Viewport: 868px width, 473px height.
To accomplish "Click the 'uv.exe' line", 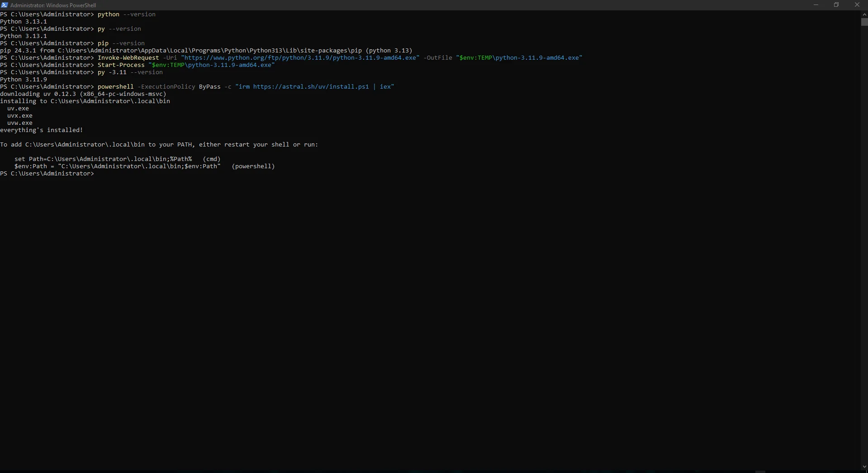I will coord(18,109).
